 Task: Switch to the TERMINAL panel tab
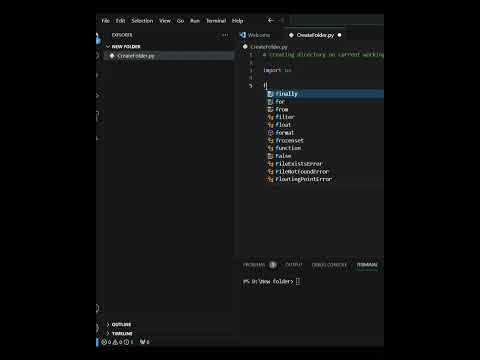coord(367,265)
